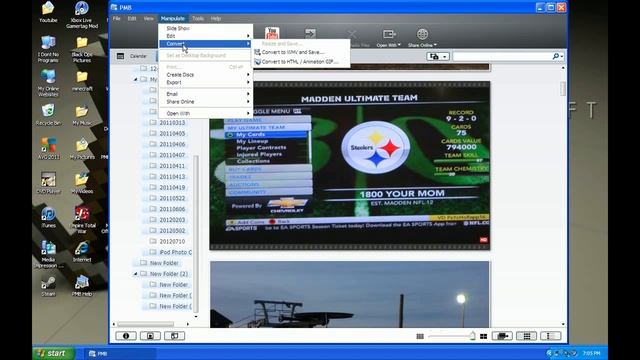Click the small thumbnails icon left of zoom slider
This screenshot has height=360, width=640.
tap(420, 336)
